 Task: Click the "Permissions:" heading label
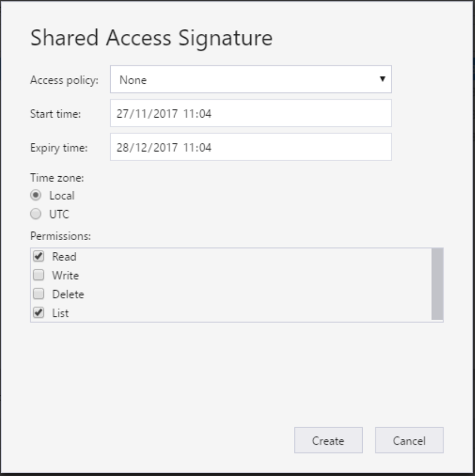click(x=60, y=236)
